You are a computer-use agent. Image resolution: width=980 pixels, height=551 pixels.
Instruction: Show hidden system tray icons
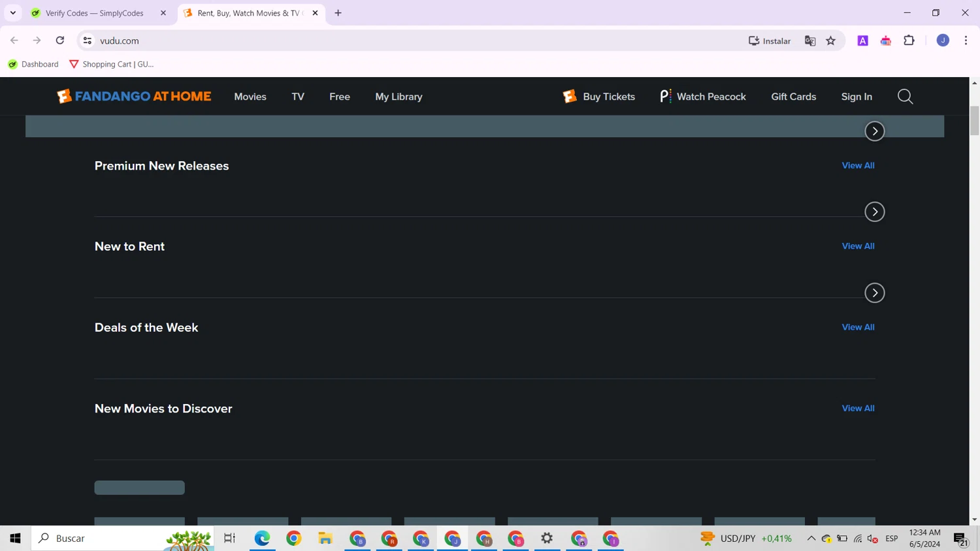(x=811, y=539)
